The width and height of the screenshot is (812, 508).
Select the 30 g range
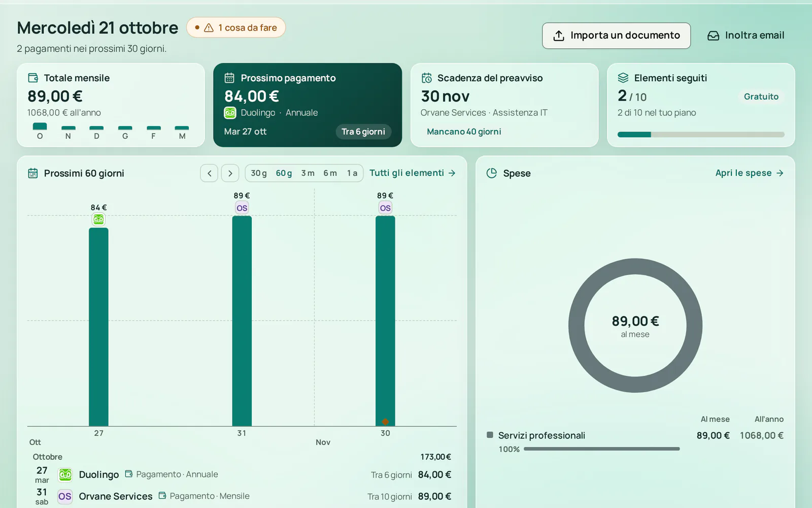259,173
